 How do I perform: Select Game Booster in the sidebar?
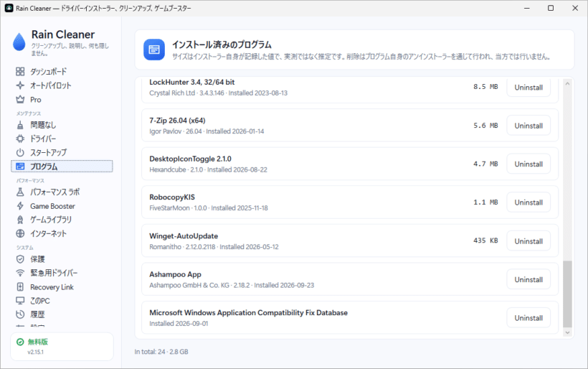62,206
